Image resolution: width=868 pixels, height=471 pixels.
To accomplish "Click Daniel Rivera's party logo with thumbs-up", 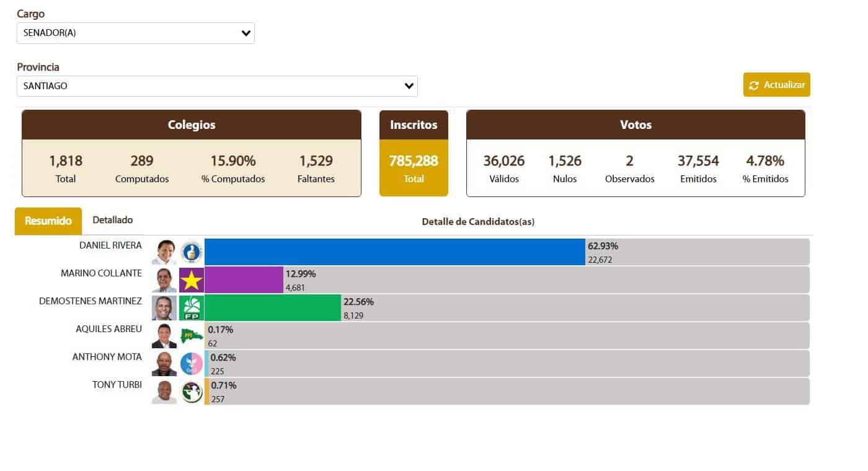I will [191, 252].
